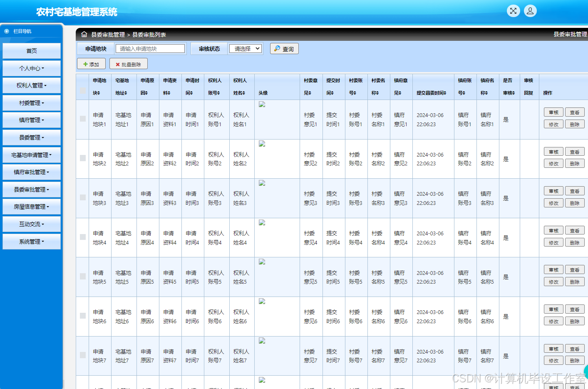Image resolution: width=588 pixels, height=389 pixels.
Task: Open the 审核状态 请选择 dropdown
Action: pos(246,49)
